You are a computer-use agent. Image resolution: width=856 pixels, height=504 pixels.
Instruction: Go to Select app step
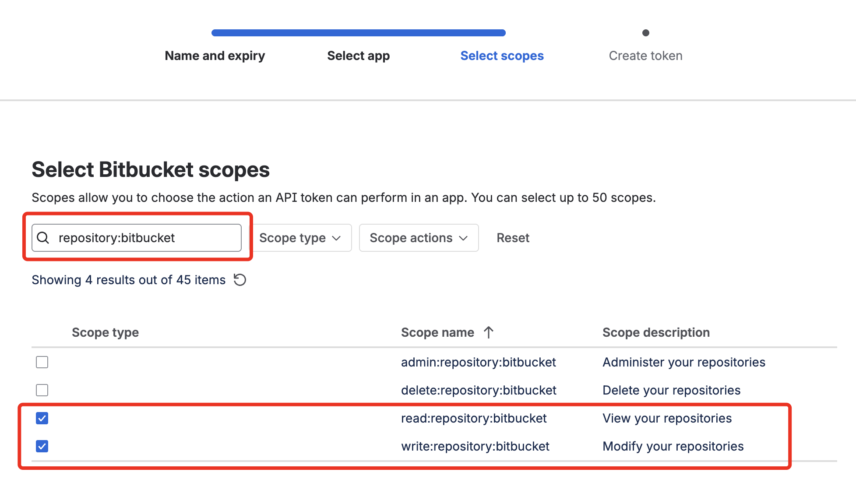(x=359, y=56)
